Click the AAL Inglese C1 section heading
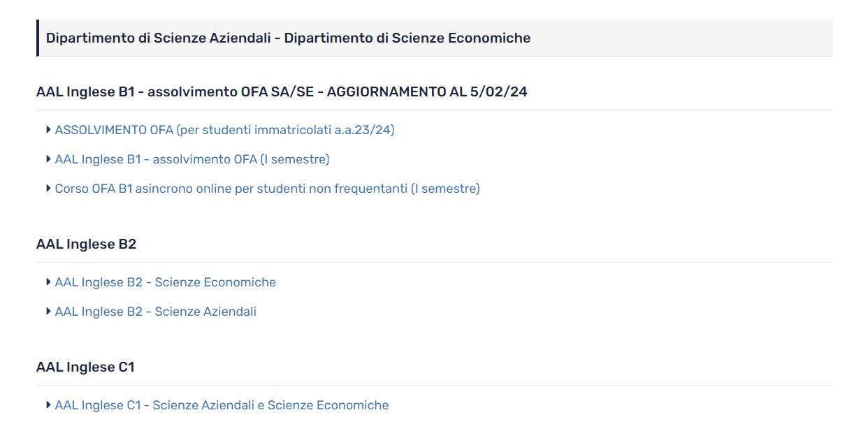 [85, 367]
